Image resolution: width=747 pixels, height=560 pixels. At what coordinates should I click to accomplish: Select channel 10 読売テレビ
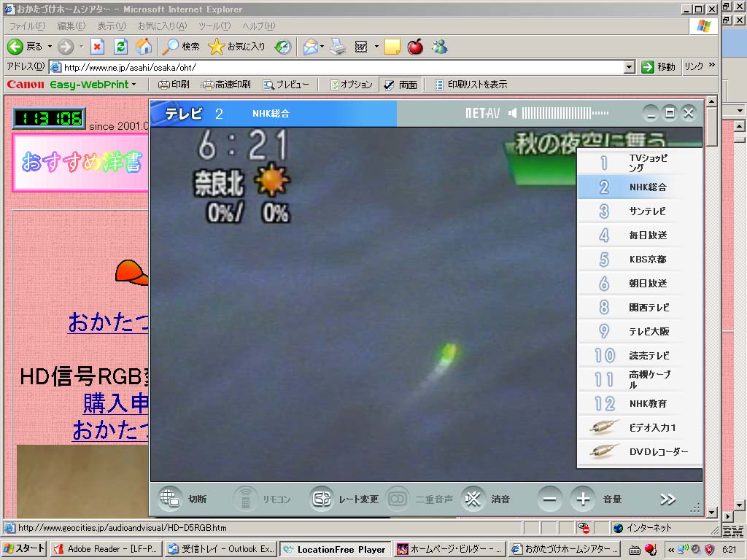640,355
